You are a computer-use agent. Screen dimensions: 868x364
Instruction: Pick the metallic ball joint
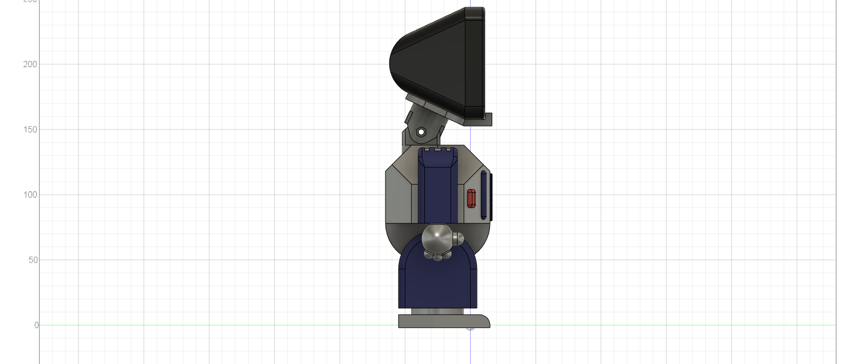[437, 238]
